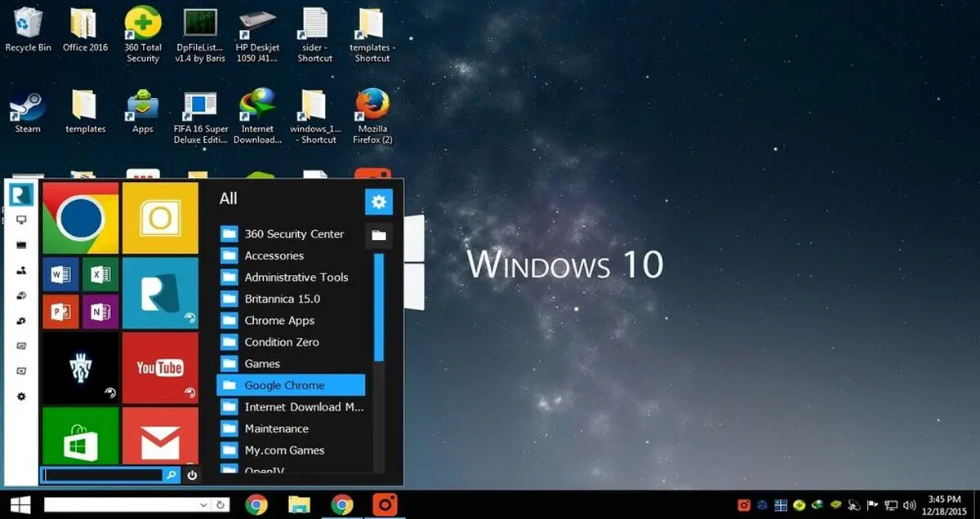980x519 pixels.
Task: Open Mozilla Firefox (2) desktop icon
Action: [372, 117]
